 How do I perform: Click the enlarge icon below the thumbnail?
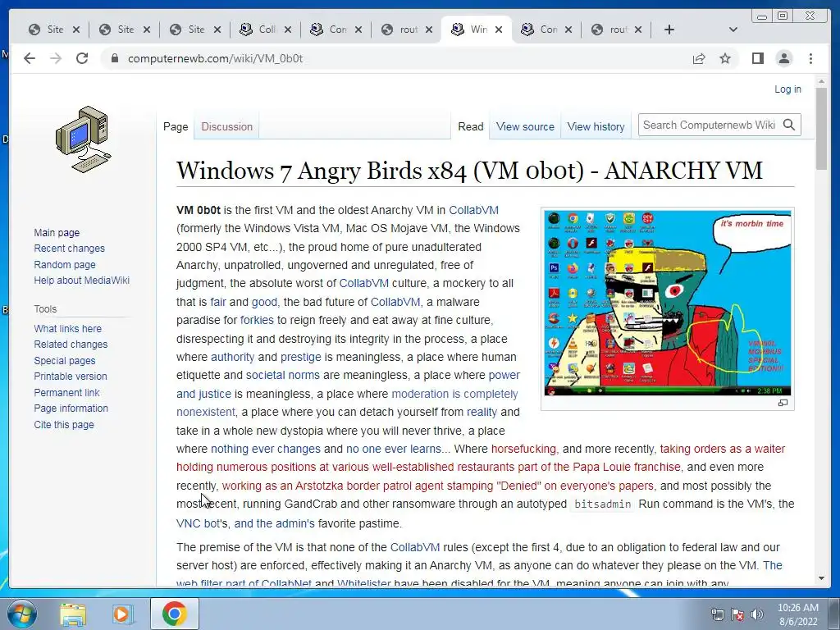[x=783, y=403]
